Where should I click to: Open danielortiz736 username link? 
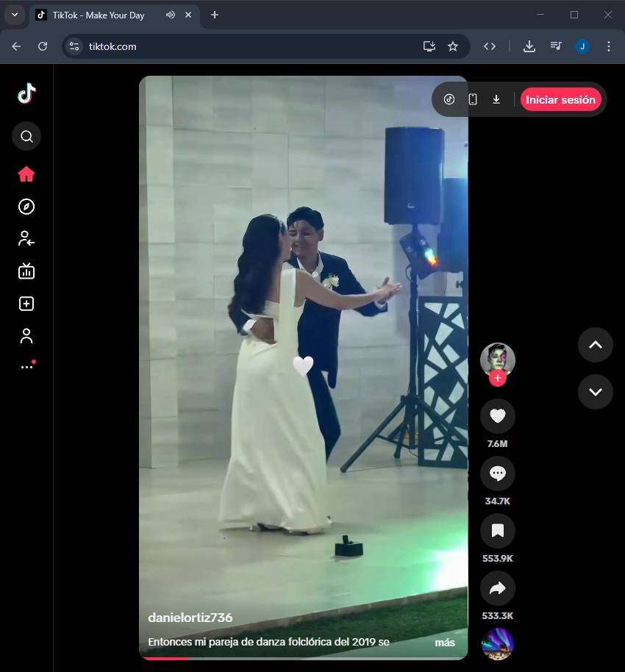coord(190,618)
